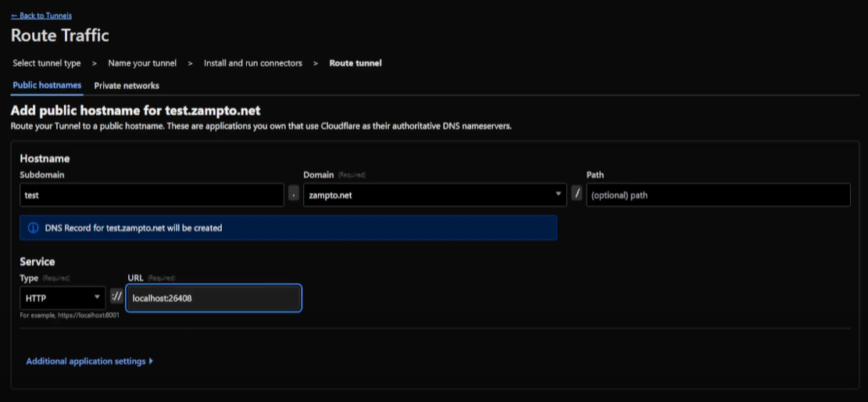868x402 pixels.
Task: Open the Public hostnames tab
Action: (x=47, y=85)
